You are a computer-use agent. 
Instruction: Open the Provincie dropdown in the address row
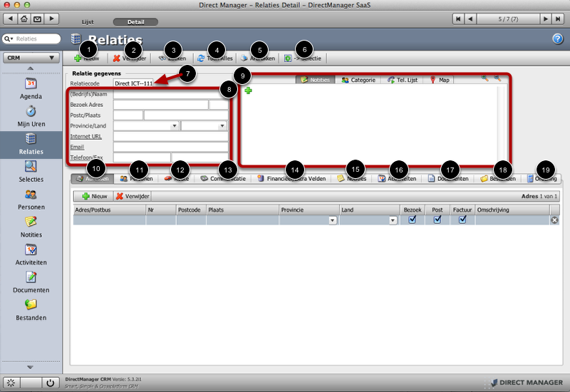(x=332, y=220)
